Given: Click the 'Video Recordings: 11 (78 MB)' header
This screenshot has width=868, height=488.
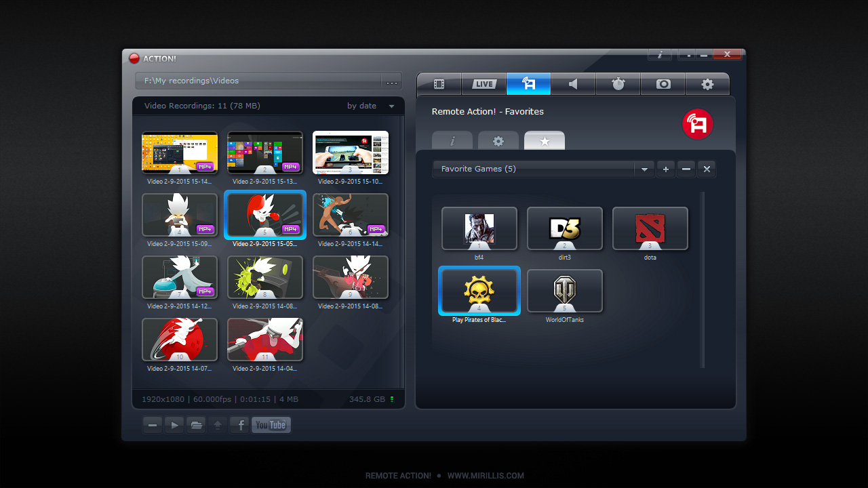Looking at the screenshot, I should click(202, 106).
